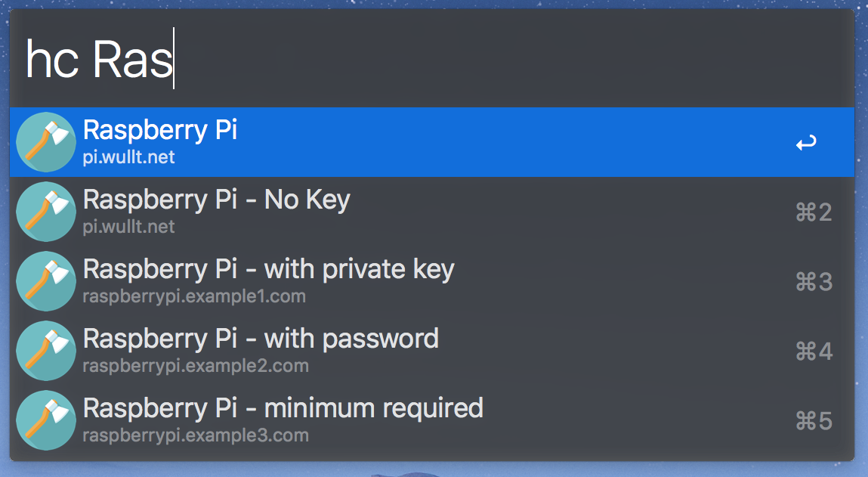The height and width of the screenshot is (477, 868).
Task: Click axe icon of 'minimum required' result
Action: pyautogui.click(x=46, y=420)
